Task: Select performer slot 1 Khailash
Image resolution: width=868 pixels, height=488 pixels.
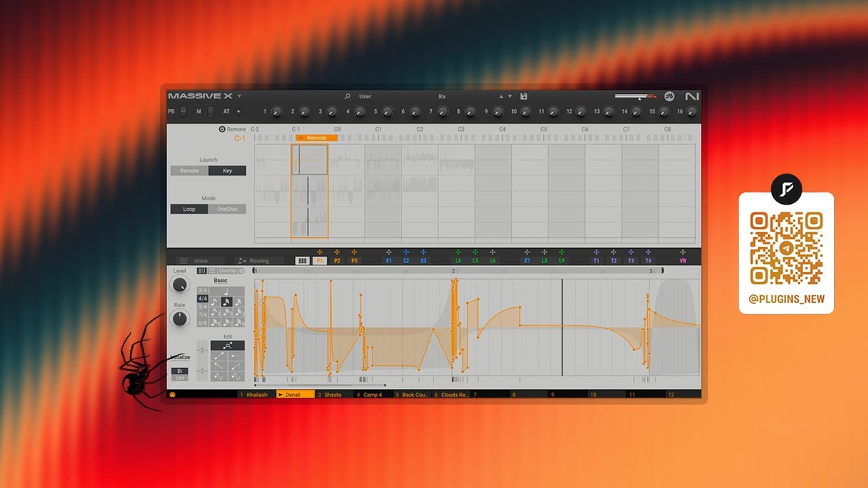Action: [257, 395]
